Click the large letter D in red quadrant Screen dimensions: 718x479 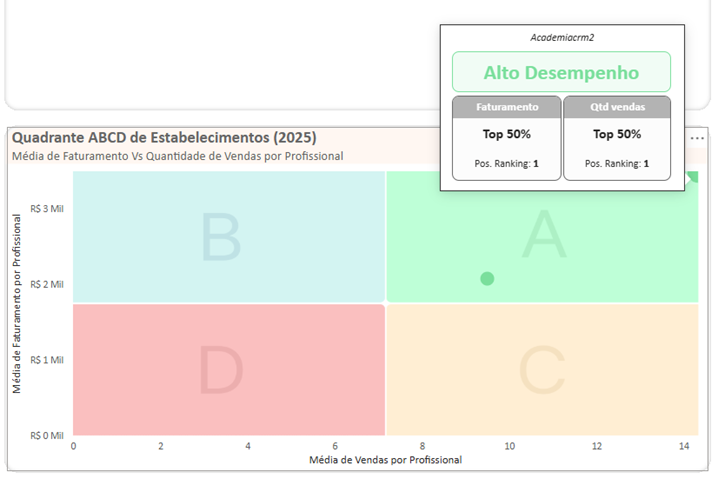coord(220,370)
